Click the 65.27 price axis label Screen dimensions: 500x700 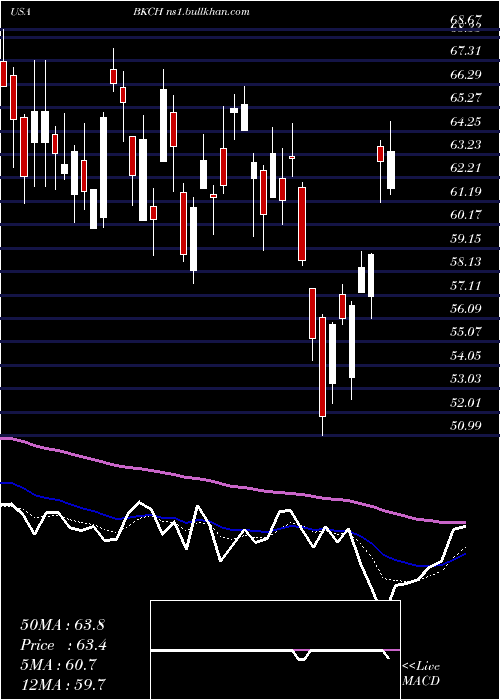click(465, 98)
